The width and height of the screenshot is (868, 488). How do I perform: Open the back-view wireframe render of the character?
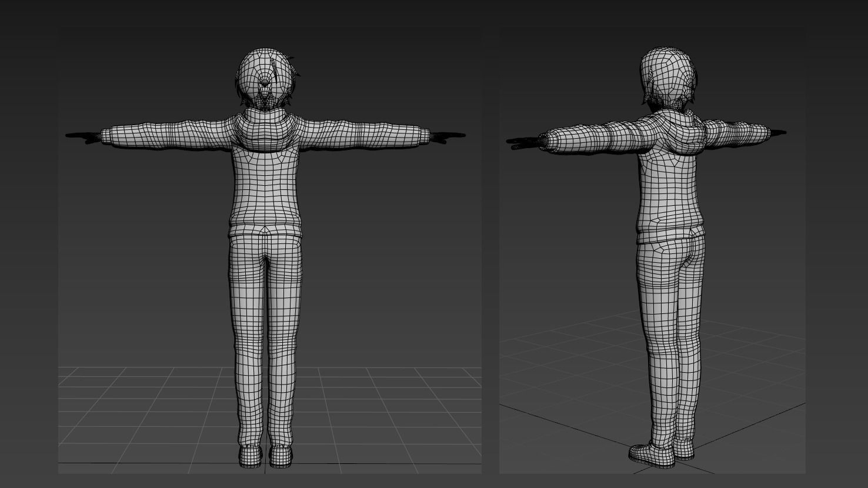pos(270,250)
